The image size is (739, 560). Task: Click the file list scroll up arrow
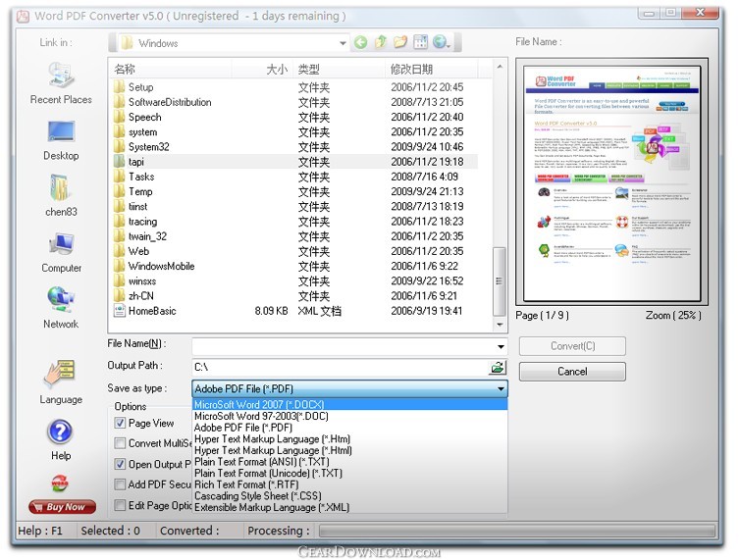pyautogui.click(x=500, y=67)
